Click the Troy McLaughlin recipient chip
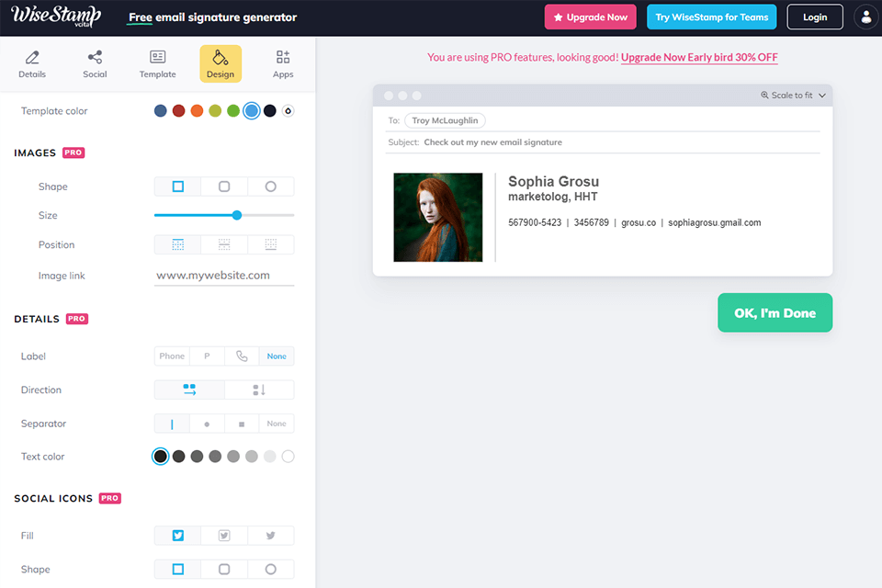This screenshot has width=882, height=588. 445,120
